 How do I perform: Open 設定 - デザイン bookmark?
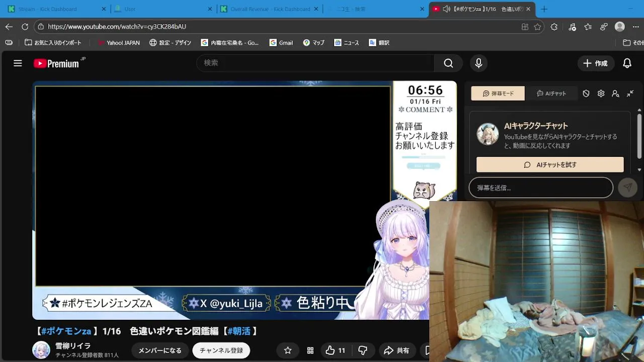[170, 43]
